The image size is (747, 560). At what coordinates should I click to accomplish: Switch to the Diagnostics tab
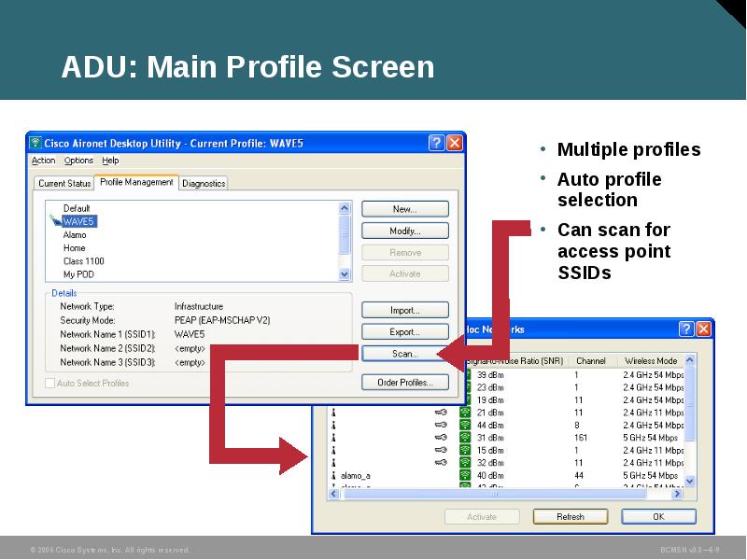click(x=204, y=182)
